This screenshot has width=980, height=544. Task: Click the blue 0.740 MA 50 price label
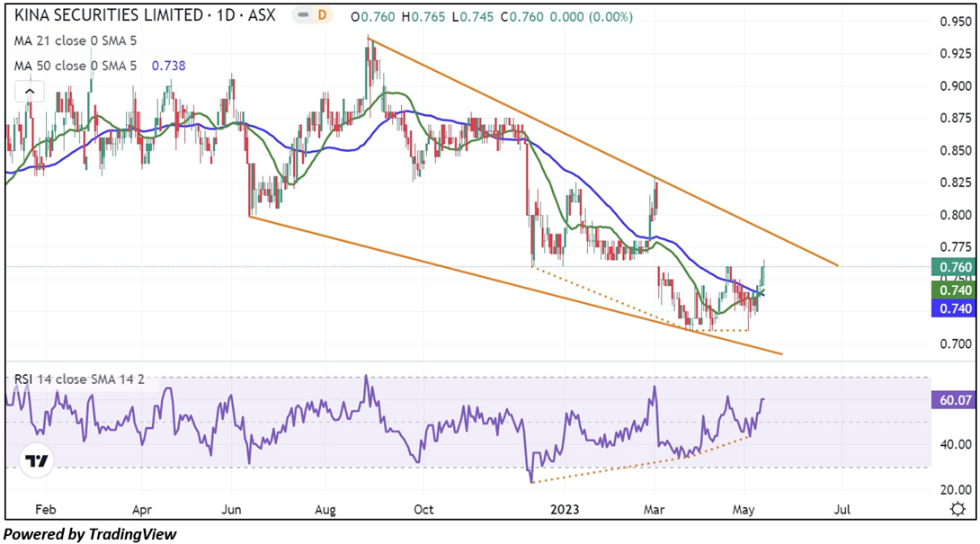click(x=953, y=308)
